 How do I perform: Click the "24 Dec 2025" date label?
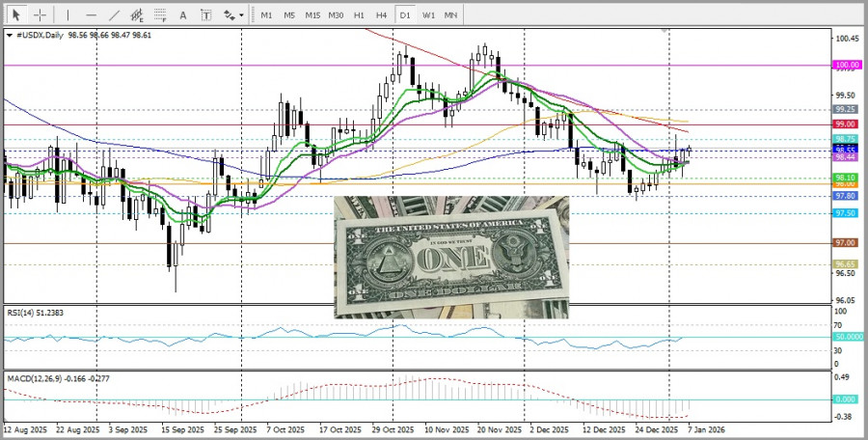tap(658, 430)
